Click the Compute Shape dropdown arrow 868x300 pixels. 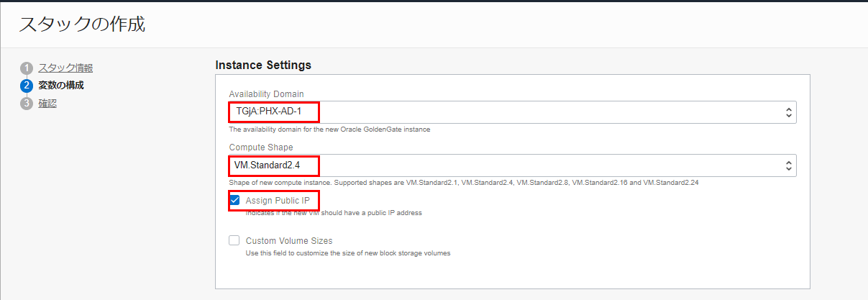coord(788,165)
